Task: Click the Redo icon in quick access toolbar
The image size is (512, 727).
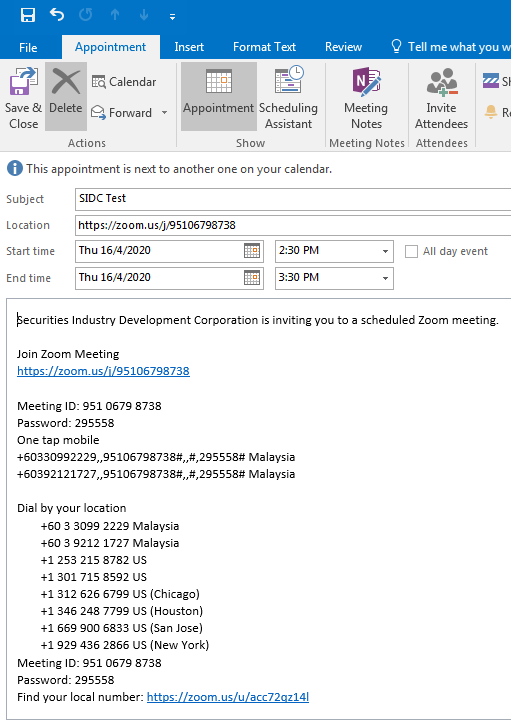Action: pyautogui.click(x=86, y=15)
